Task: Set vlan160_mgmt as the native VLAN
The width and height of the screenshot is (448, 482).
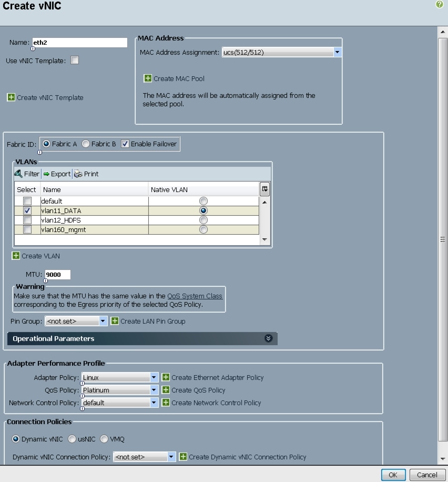Action: click(203, 229)
